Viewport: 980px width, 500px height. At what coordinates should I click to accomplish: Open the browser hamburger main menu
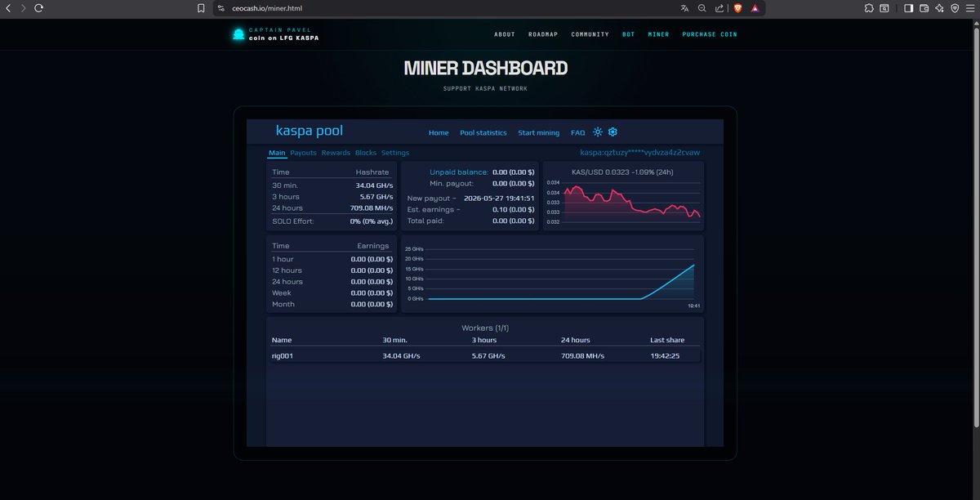[970, 7]
